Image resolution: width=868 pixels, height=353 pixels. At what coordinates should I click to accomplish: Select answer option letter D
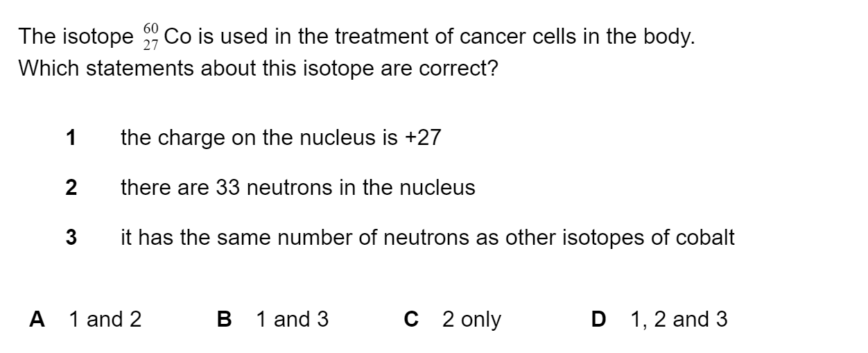coord(598,320)
